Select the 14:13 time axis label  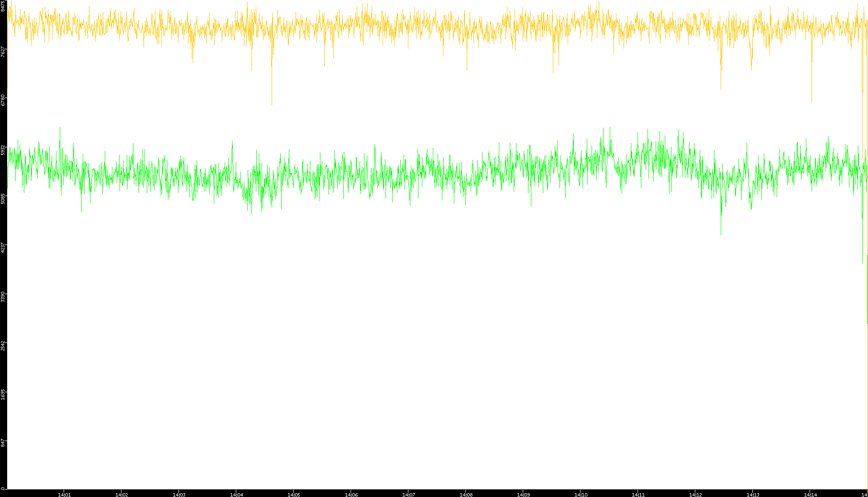point(753,495)
